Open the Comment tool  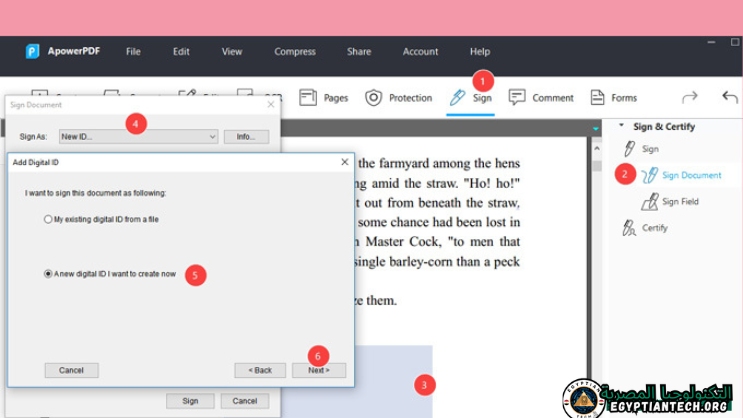(x=541, y=98)
